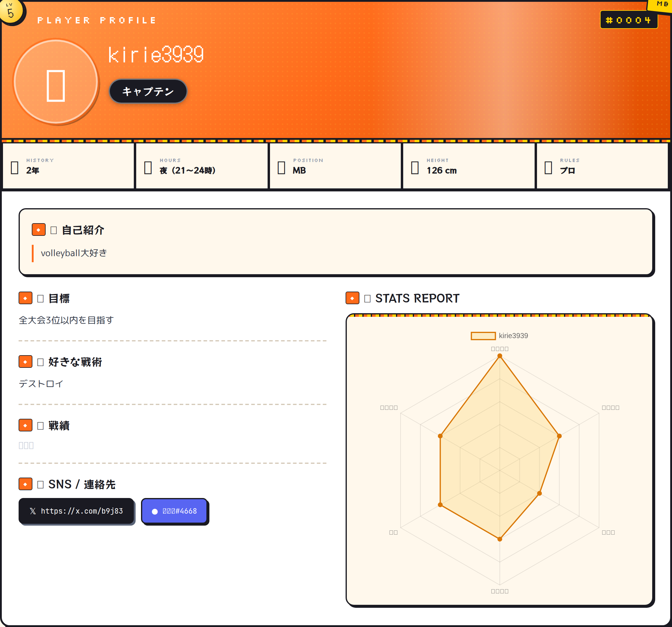The height and width of the screenshot is (627, 672).
Task: Select the HOURS 夜（21〜24時） card
Action: pyautogui.click(x=202, y=166)
